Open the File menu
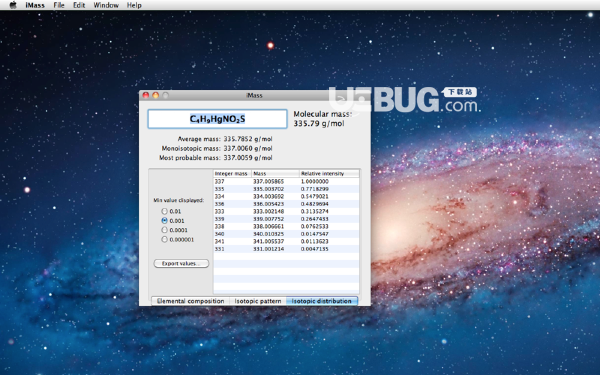This screenshot has height=375, width=600. (59, 5)
